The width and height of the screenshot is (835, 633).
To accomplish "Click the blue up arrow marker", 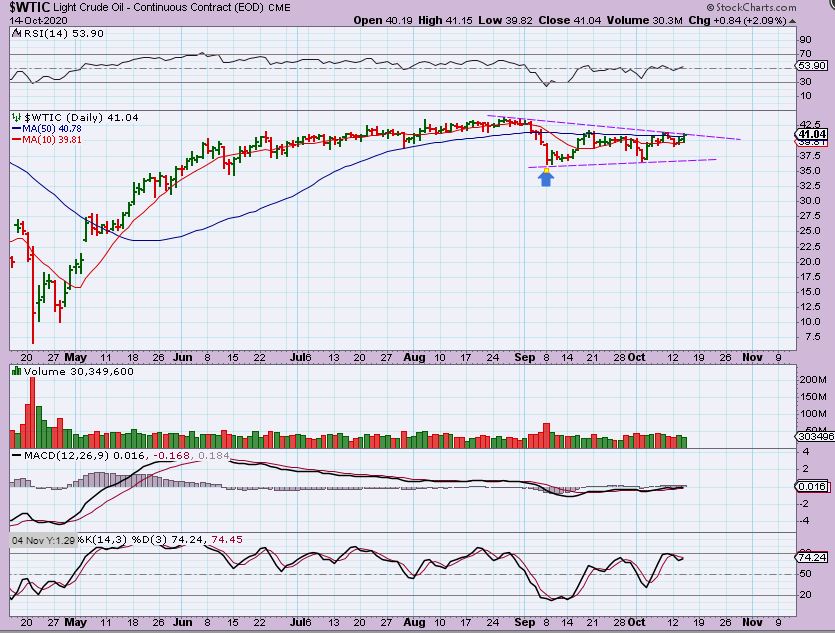I will (x=545, y=178).
